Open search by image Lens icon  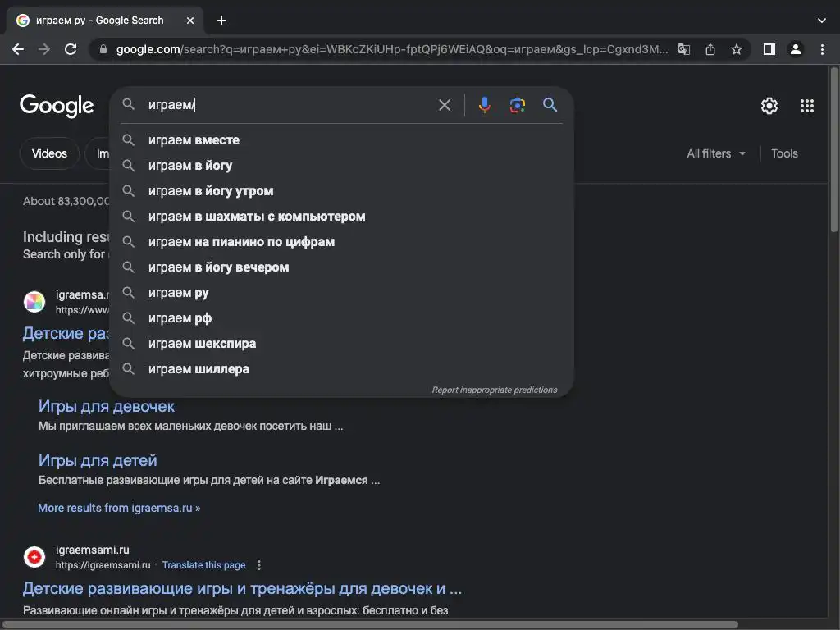pyautogui.click(x=517, y=105)
